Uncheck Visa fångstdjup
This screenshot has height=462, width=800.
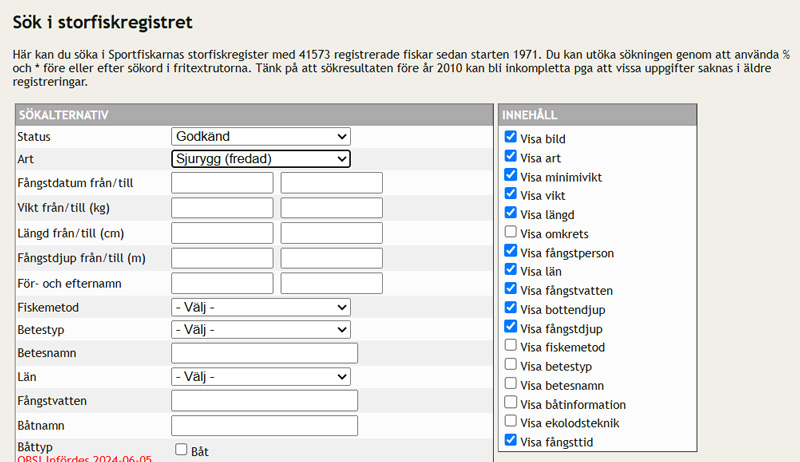[511, 326]
